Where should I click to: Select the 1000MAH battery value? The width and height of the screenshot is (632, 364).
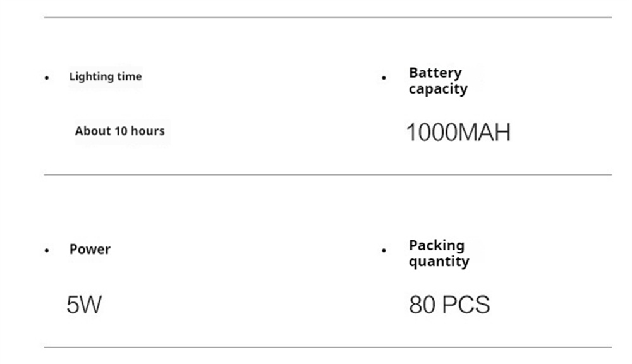pyautogui.click(x=458, y=133)
